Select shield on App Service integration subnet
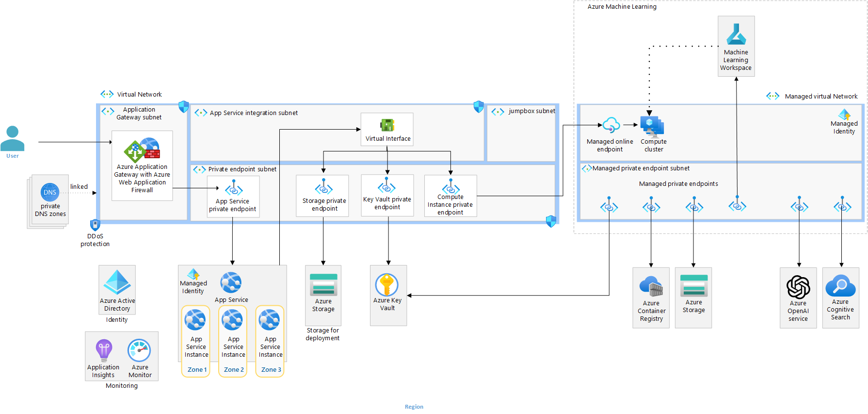 tap(479, 107)
